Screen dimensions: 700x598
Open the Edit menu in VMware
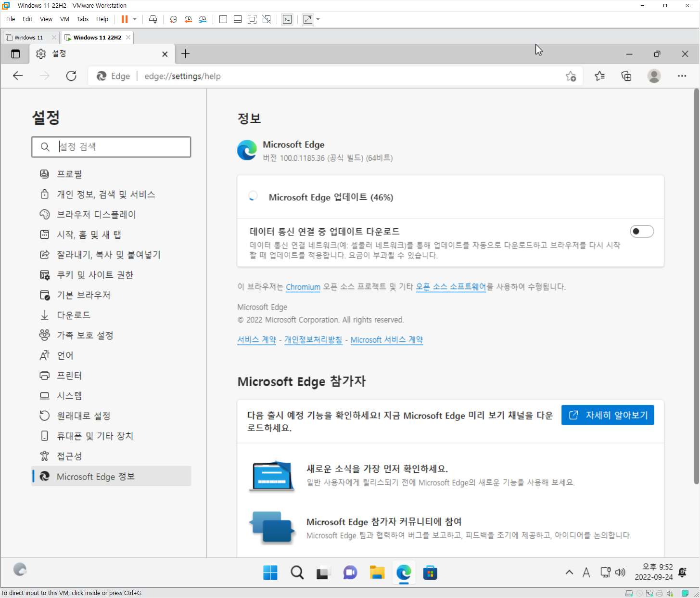tap(27, 19)
